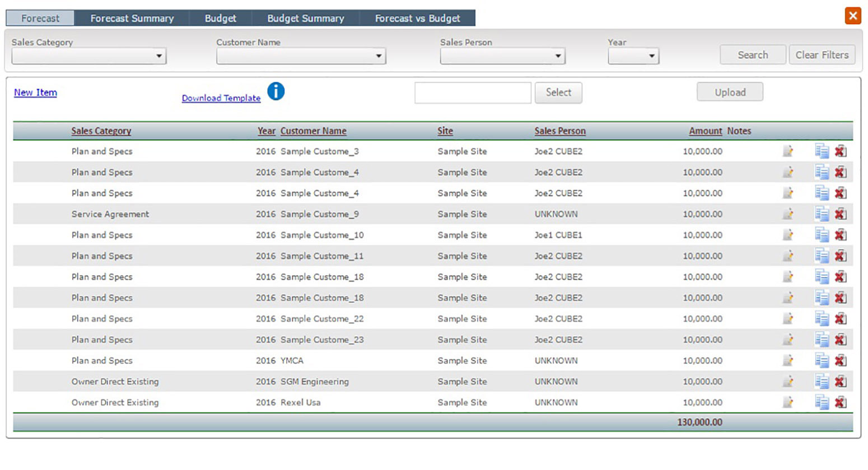The width and height of the screenshot is (868, 470).
Task: Edit the Sample Custome_3 forecast row
Action: [788, 151]
